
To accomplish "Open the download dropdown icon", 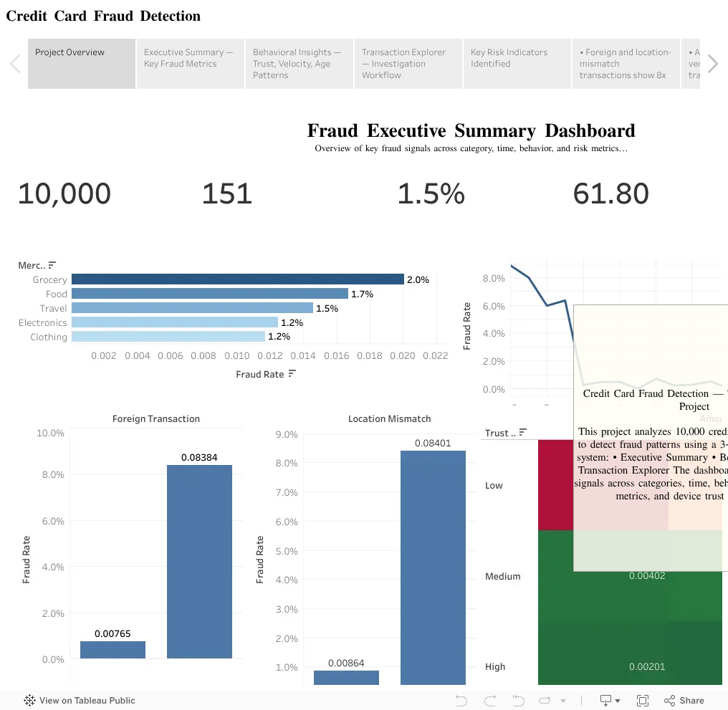I will pyautogui.click(x=610, y=700).
